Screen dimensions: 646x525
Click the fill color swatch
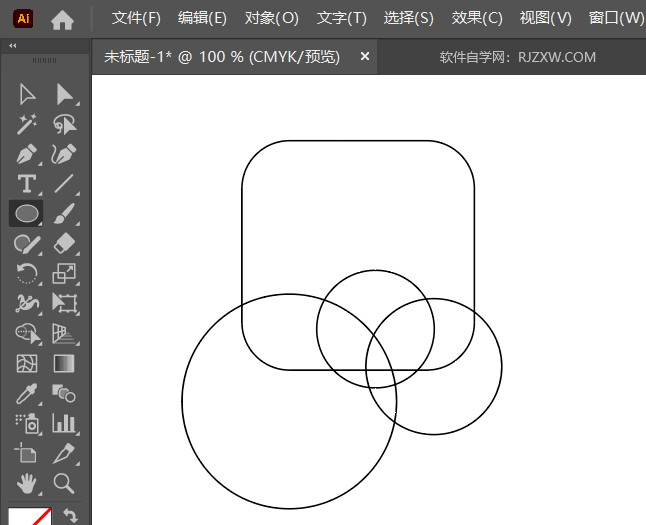pos(30,516)
